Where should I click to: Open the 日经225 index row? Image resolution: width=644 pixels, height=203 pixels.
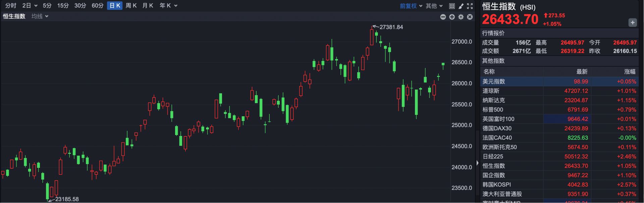coord(493,156)
